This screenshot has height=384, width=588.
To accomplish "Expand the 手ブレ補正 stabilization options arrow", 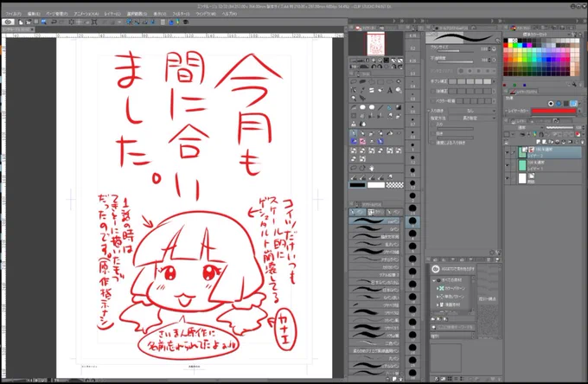I will 495,81.
